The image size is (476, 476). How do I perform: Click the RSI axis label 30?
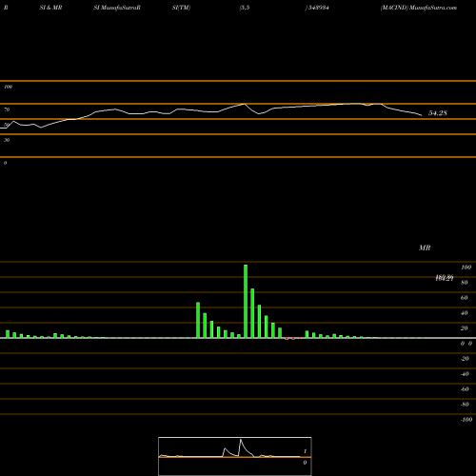tap(7, 140)
